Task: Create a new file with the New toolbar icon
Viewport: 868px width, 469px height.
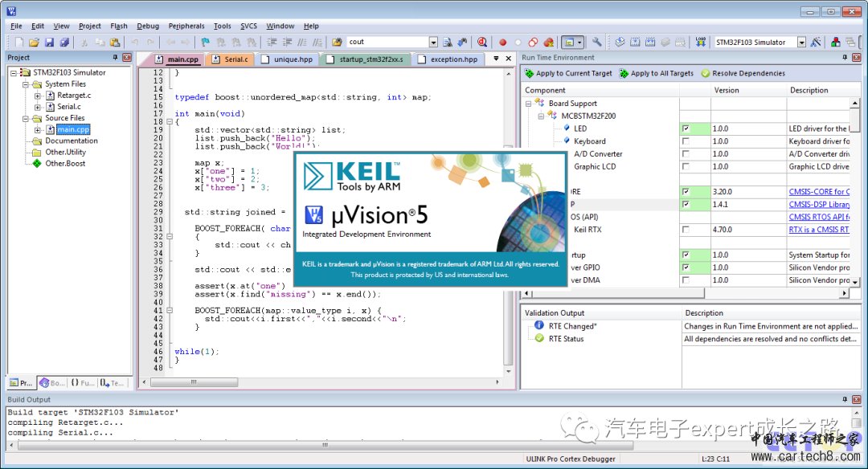Action: (18, 42)
